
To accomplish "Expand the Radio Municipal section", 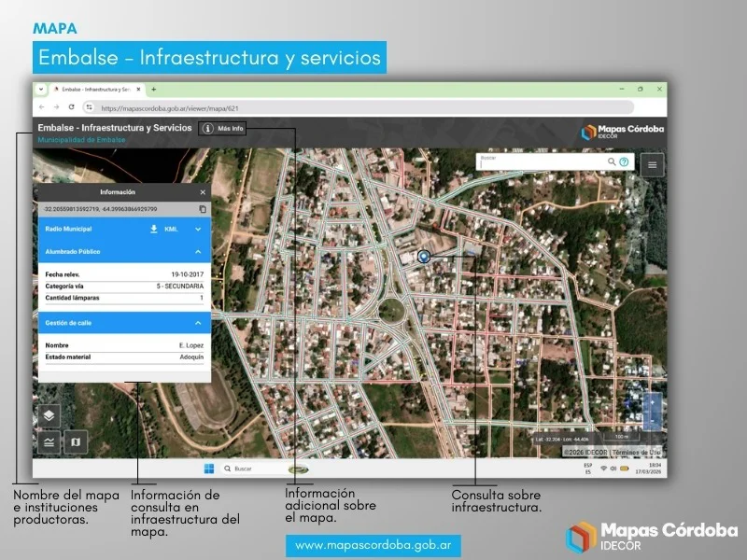I will point(198,229).
